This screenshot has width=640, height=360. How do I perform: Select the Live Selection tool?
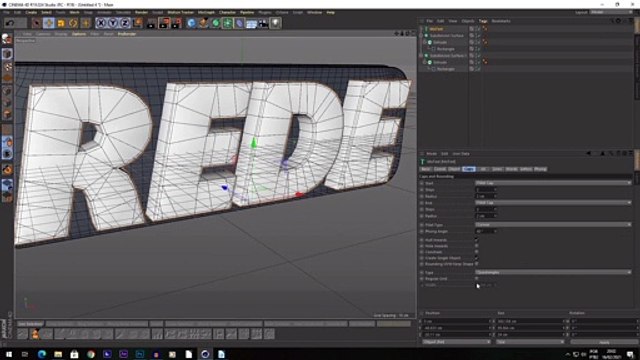coord(37,23)
